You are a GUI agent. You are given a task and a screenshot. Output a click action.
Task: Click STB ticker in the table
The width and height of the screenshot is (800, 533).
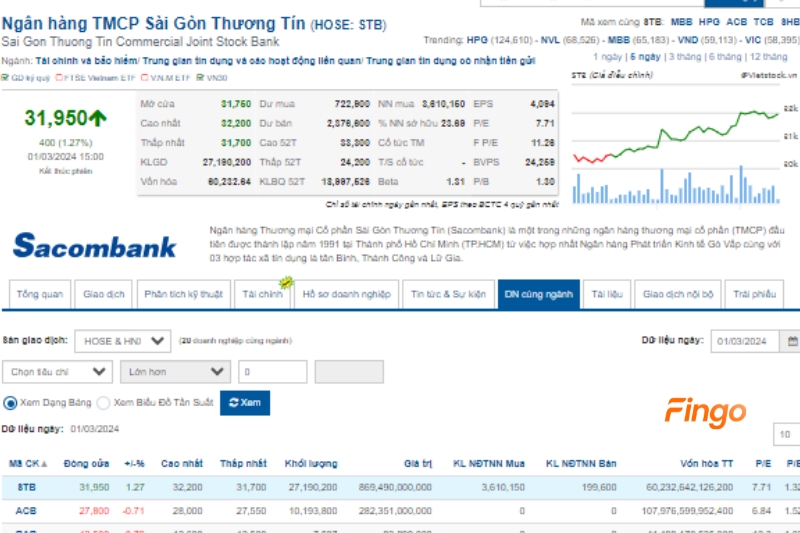(27, 487)
